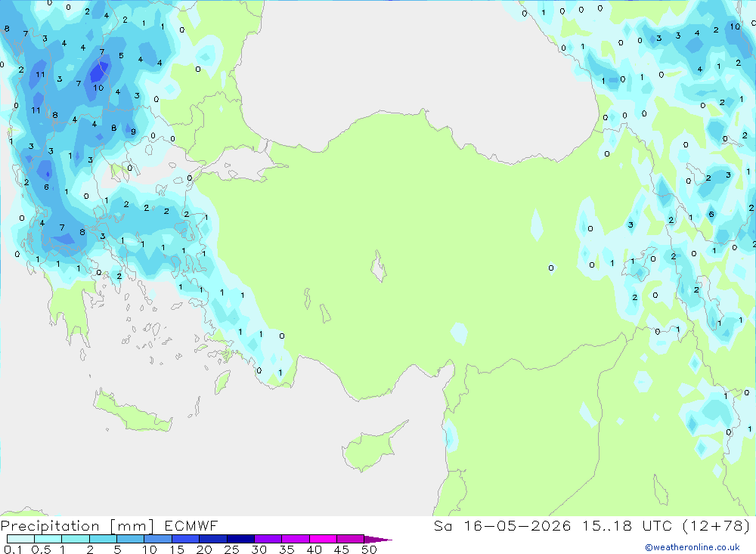Click the legend scale label 25
This screenshot has width=756, height=554.
click(231, 549)
